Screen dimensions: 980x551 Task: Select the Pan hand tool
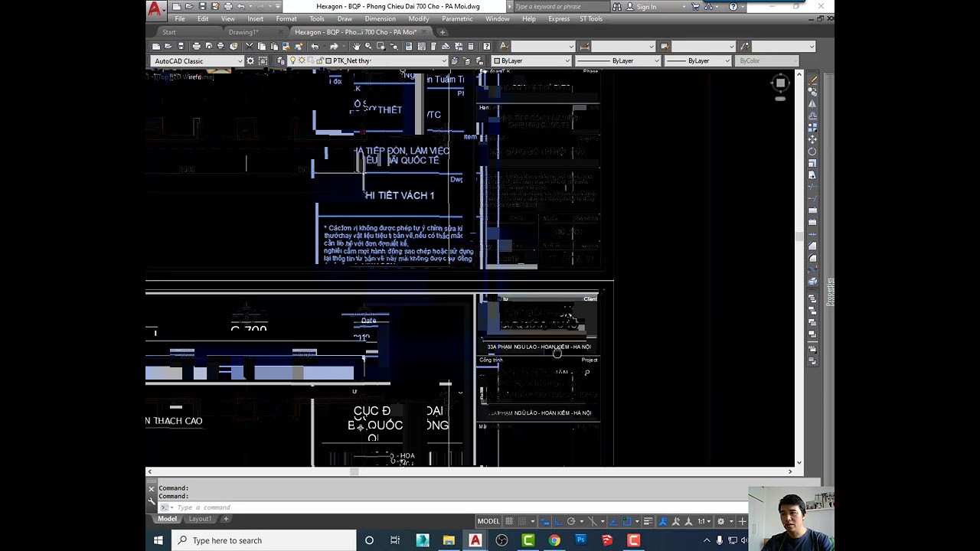[x=356, y=46]
